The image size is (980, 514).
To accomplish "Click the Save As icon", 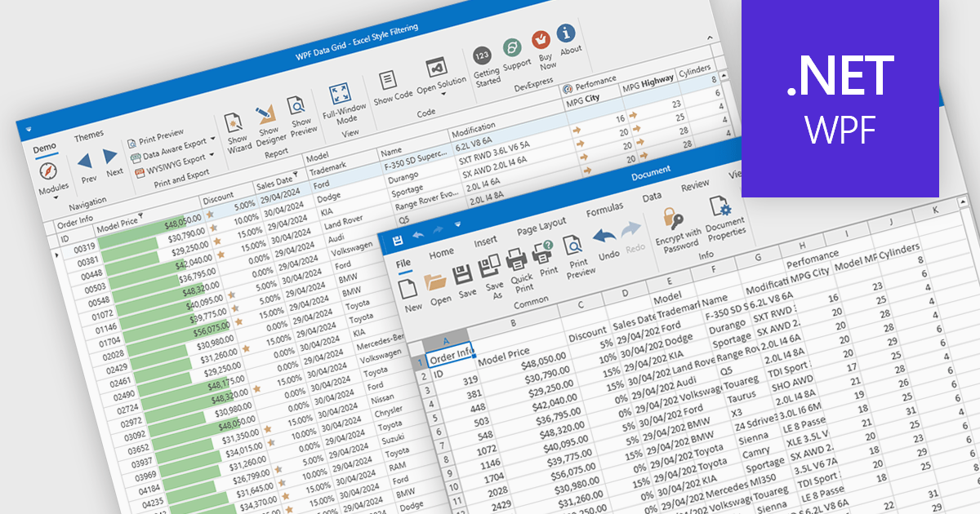I will [x=490, y=266].
